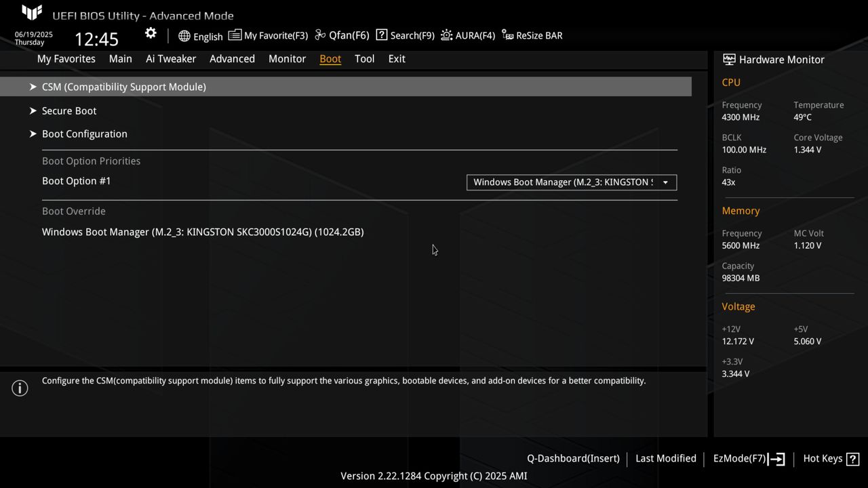Open My Favorite with the F3 icon
The height and width of the screenshot is (488, 868).
(x=268, y=35)
